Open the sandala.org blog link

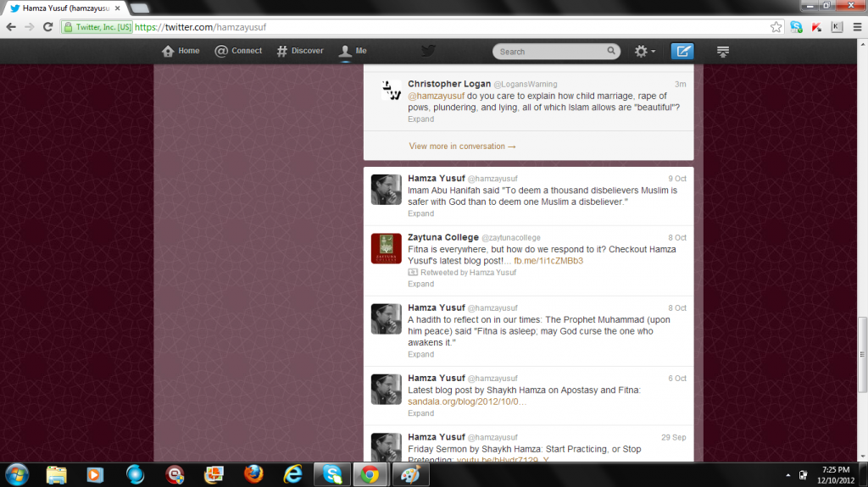coord(467,401)
